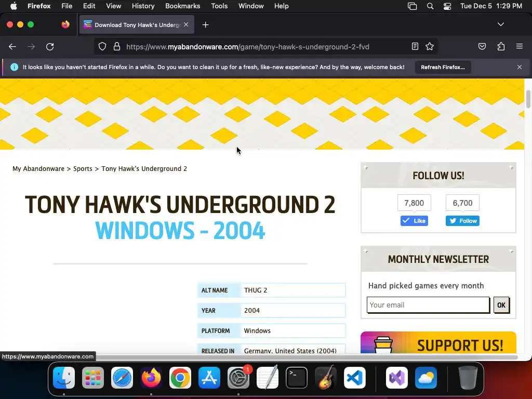532x399 pixels.
Task: Open the Pocket save button
Action: [x=482, y=46]
